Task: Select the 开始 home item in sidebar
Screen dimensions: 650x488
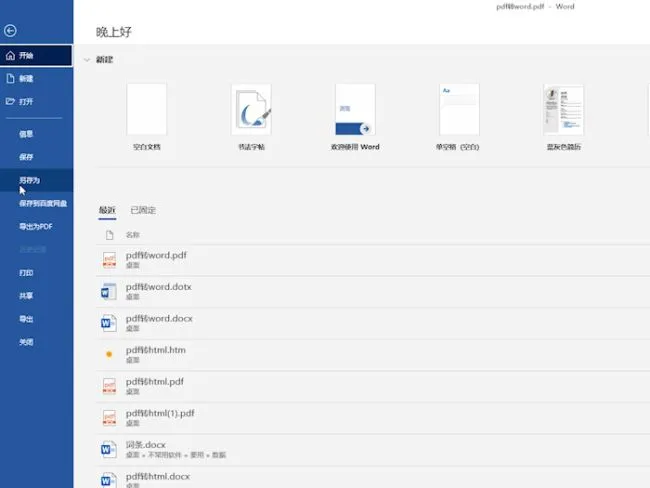Action: 36,56
